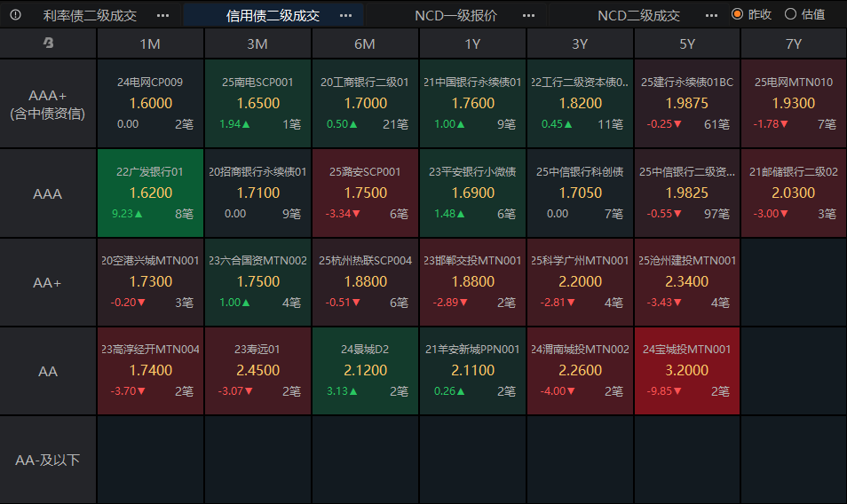Open the 25中信银行科创债 cell
The height and width of the screenshot is (504, 847).
click(x=580, y=193)
